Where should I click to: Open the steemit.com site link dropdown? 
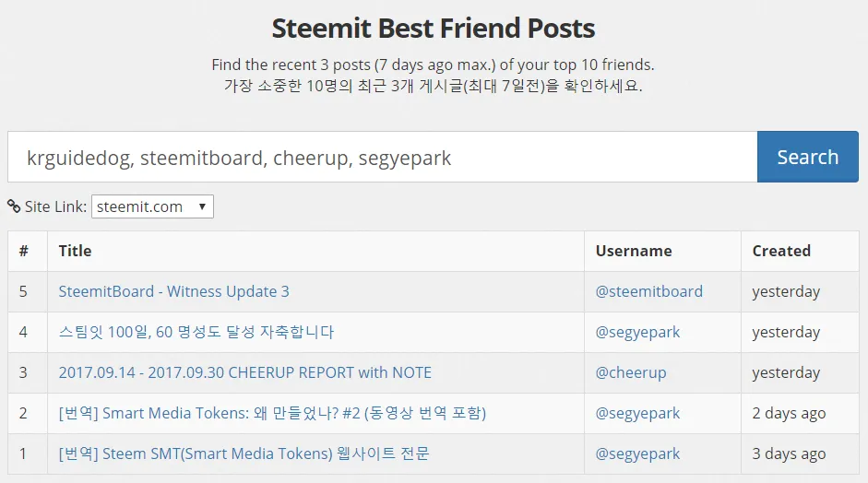coord(152,206)
